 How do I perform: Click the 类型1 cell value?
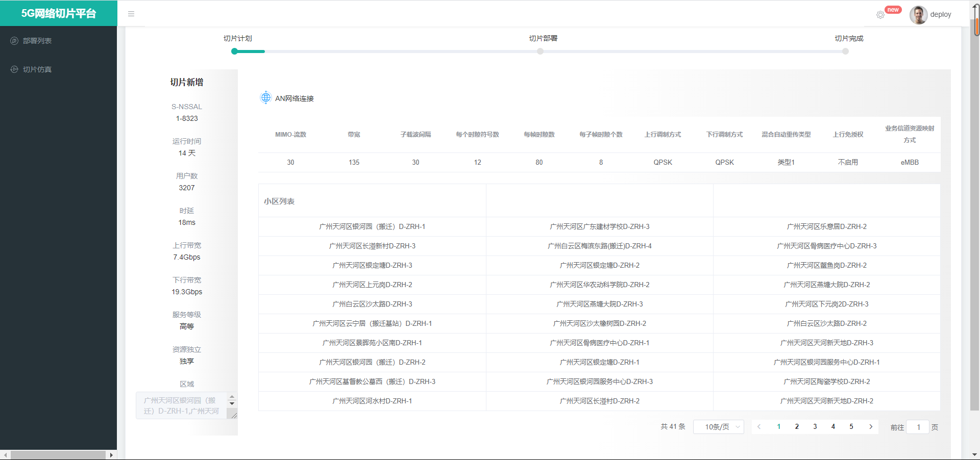pyautogui.click(x=786, y=162)
